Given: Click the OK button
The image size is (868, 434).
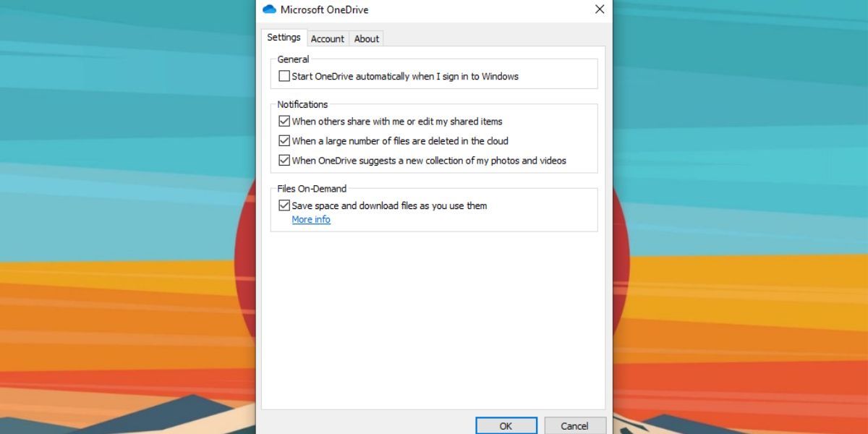Looking at the screenshot, I should (x=506, y=425).
